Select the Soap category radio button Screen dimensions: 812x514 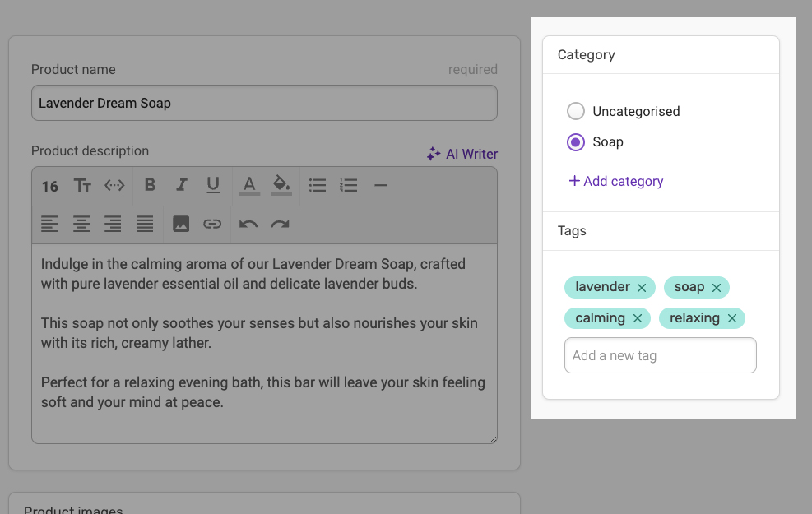[575, 141]
